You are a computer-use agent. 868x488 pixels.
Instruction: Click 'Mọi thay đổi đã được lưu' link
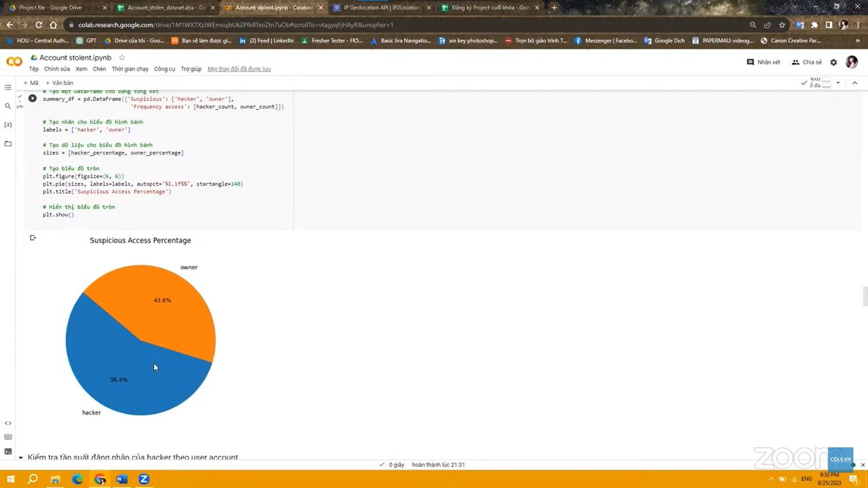(x=239, y=69)
